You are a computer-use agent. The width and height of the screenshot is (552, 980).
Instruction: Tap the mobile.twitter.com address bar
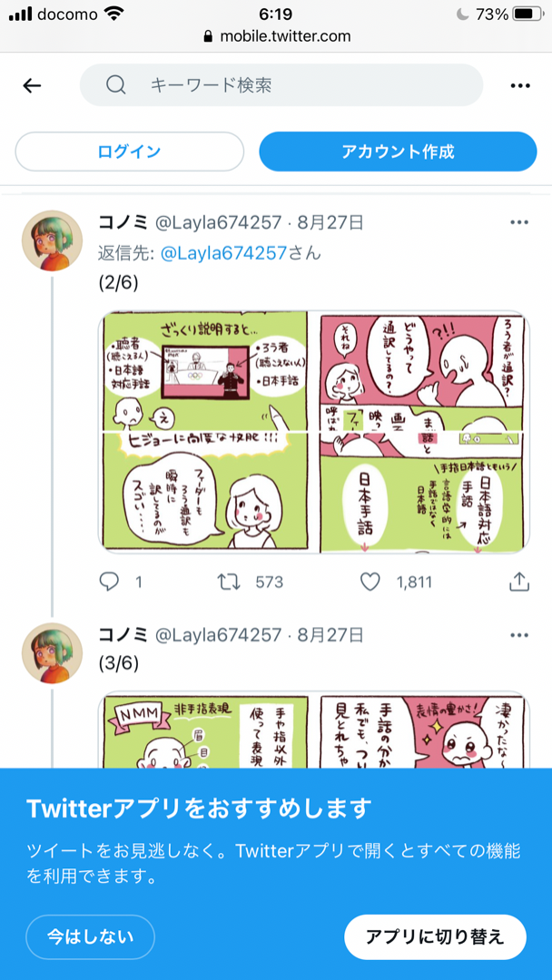pyautogui.click(x=276, y=36)
